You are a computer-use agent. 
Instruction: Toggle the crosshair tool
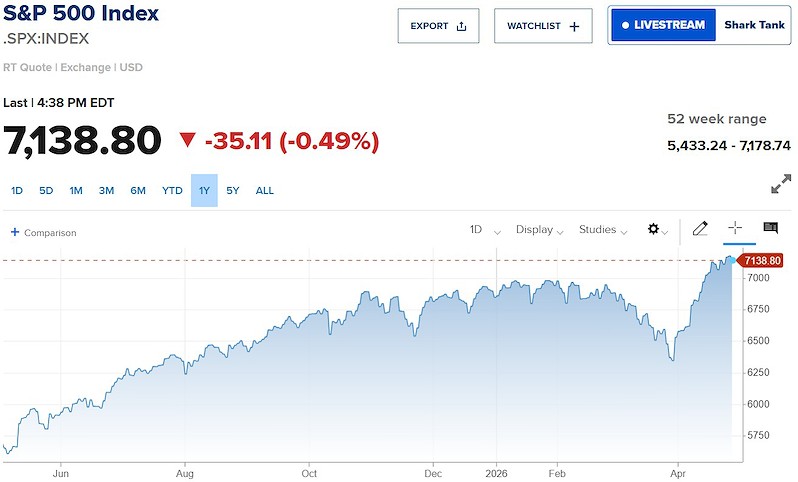(735, 229)
